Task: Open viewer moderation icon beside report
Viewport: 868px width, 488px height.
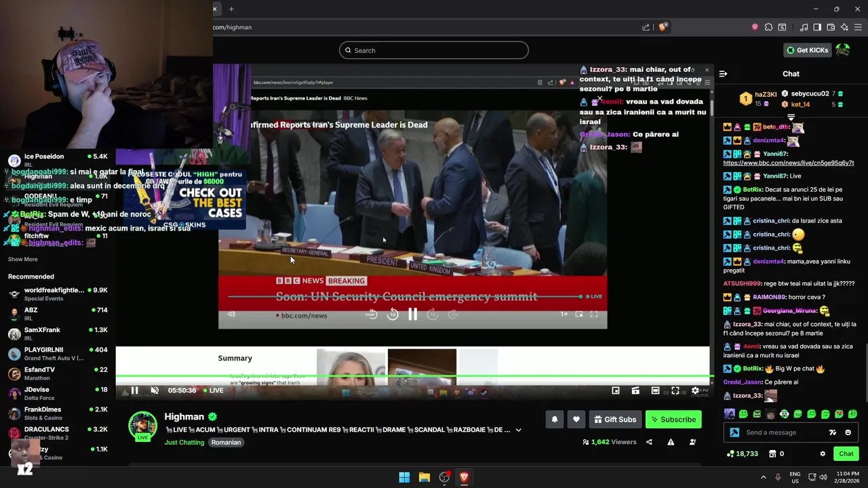Action: (x=692, y=442)
